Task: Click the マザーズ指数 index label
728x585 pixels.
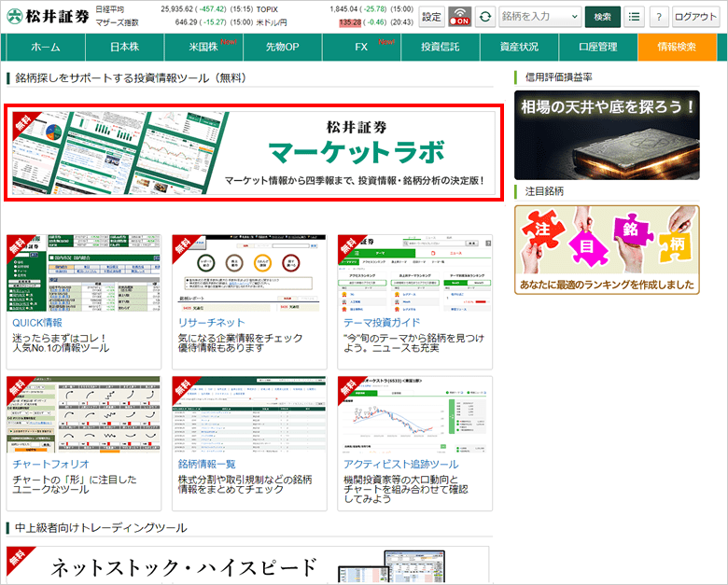Action: coord(117,22)
